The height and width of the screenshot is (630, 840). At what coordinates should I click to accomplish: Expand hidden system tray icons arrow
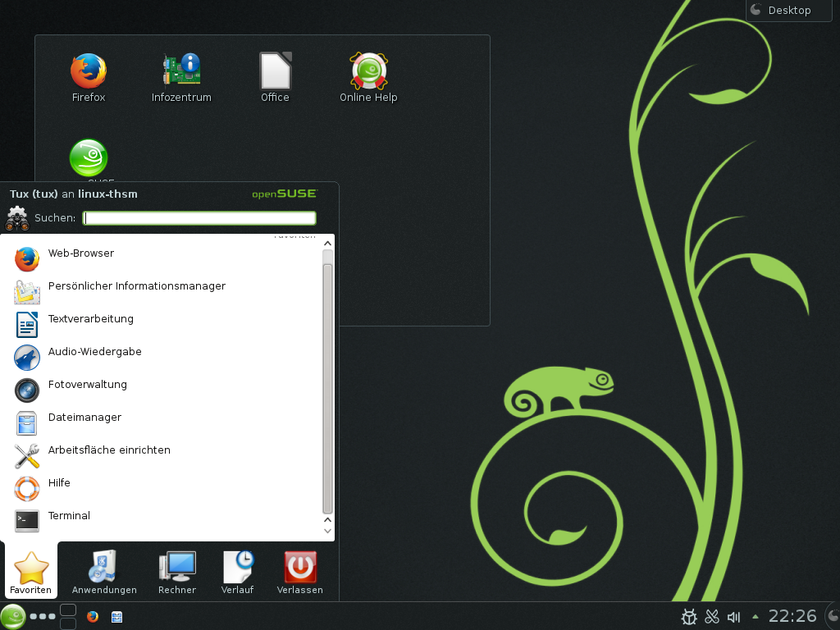click(755, 617)
